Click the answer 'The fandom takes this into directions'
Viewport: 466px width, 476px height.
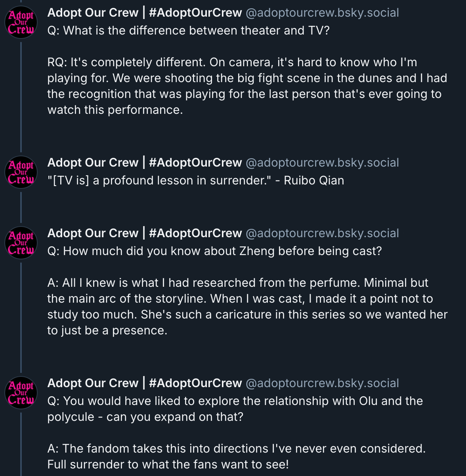coord(236,457)
